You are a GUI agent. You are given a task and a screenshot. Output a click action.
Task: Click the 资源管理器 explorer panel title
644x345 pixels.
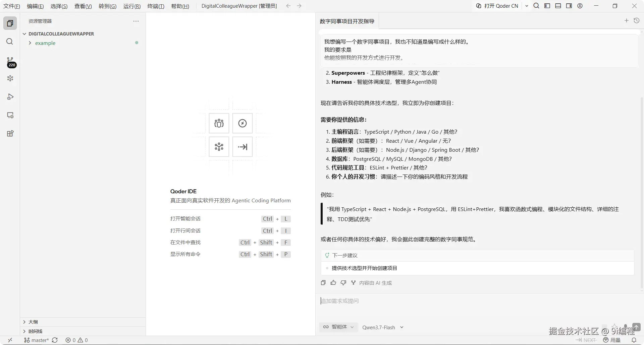tap(40, 21)
